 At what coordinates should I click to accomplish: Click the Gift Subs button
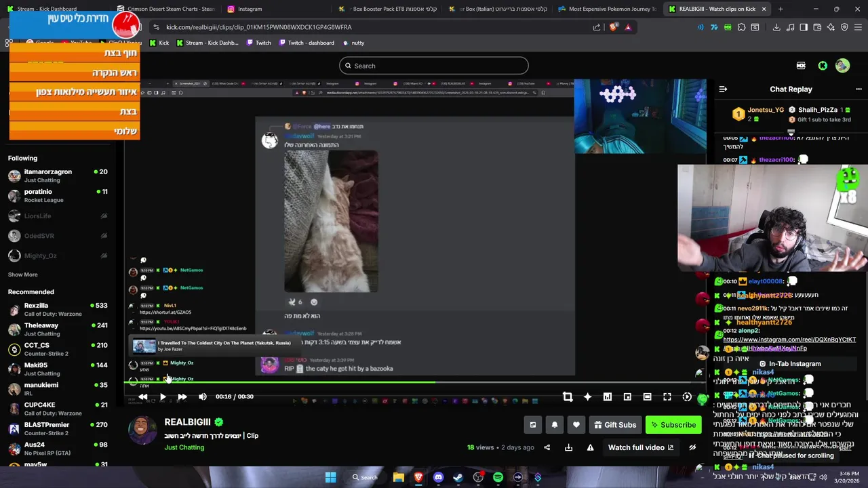616,425
